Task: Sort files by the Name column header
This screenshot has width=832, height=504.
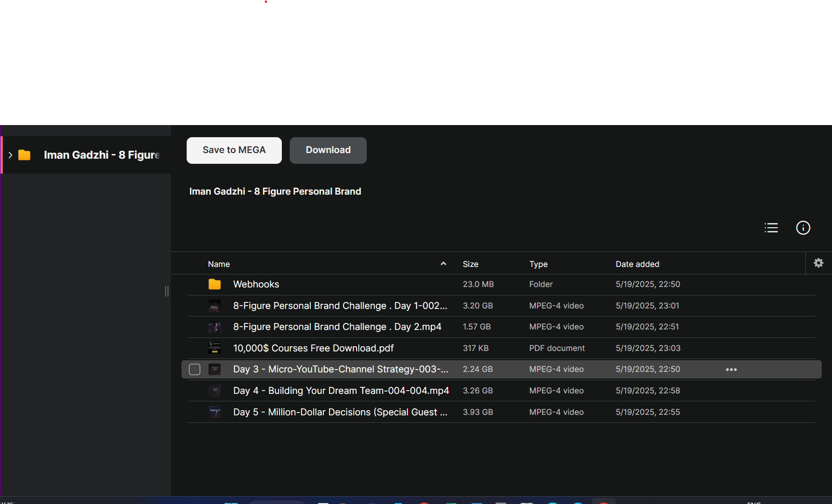Action: pyautogui.click(x=219, y=264)
